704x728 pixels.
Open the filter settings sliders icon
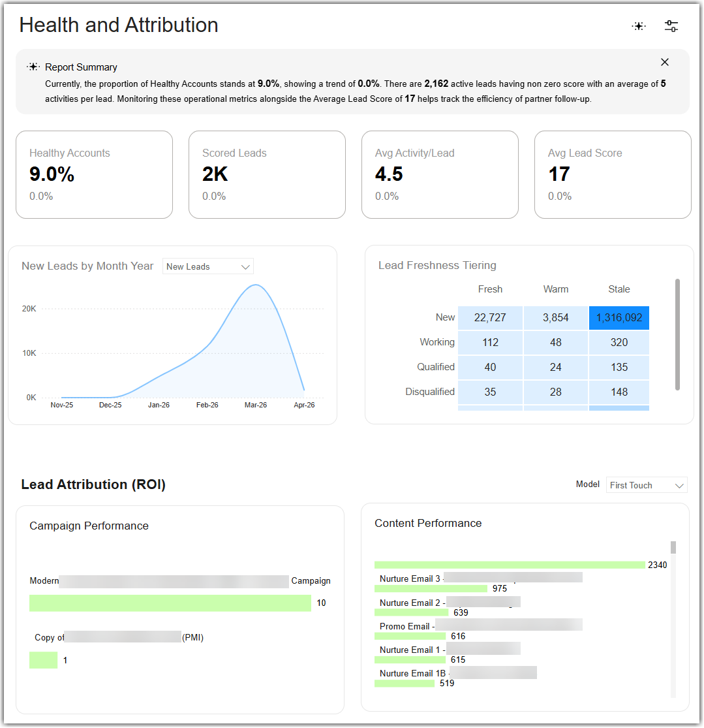671,26
